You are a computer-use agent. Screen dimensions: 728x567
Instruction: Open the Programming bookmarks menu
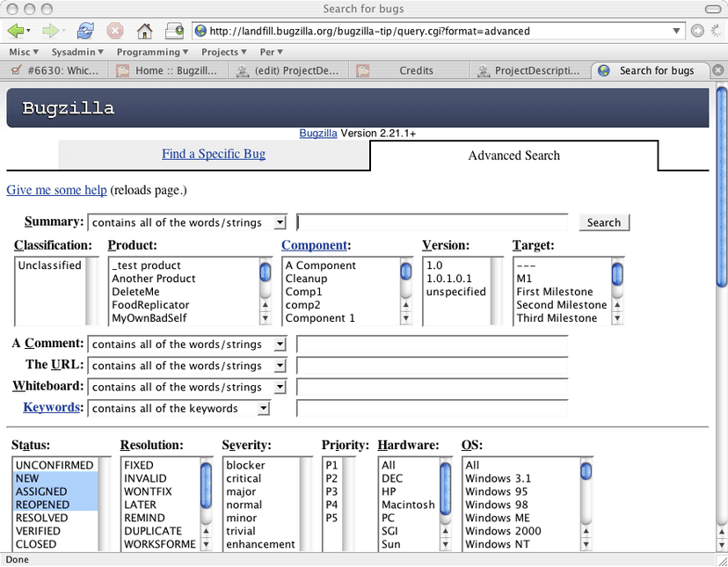[x=152, y=52]
